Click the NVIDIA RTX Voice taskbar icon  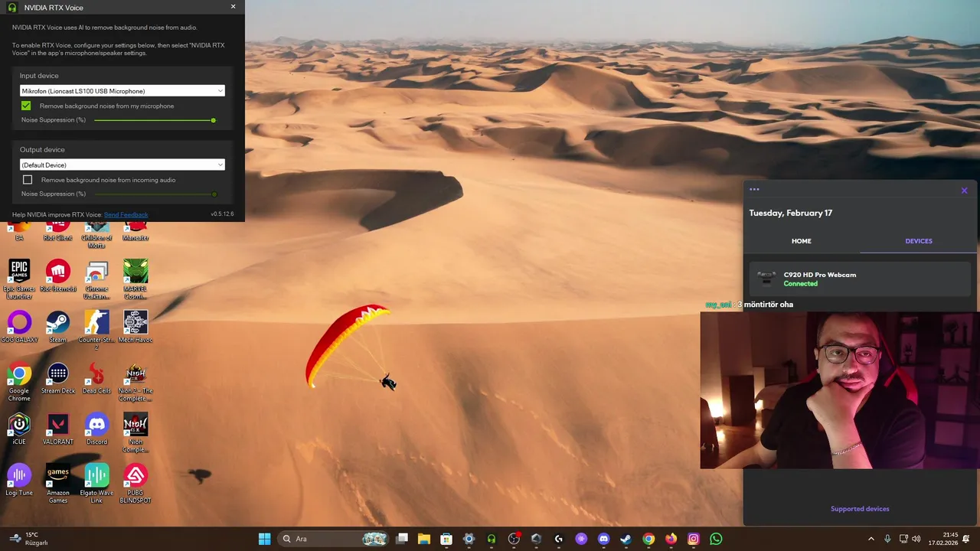coord(492,539)
